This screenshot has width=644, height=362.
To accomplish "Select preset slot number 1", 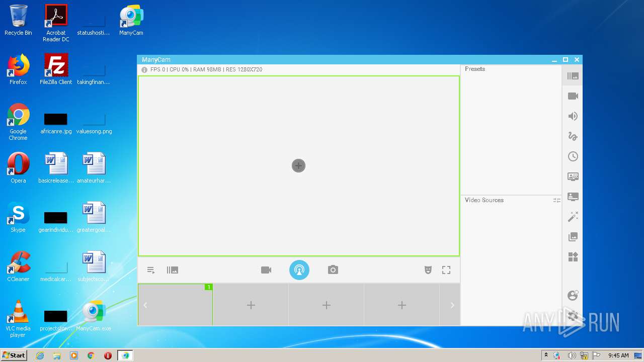I will 175,305.
